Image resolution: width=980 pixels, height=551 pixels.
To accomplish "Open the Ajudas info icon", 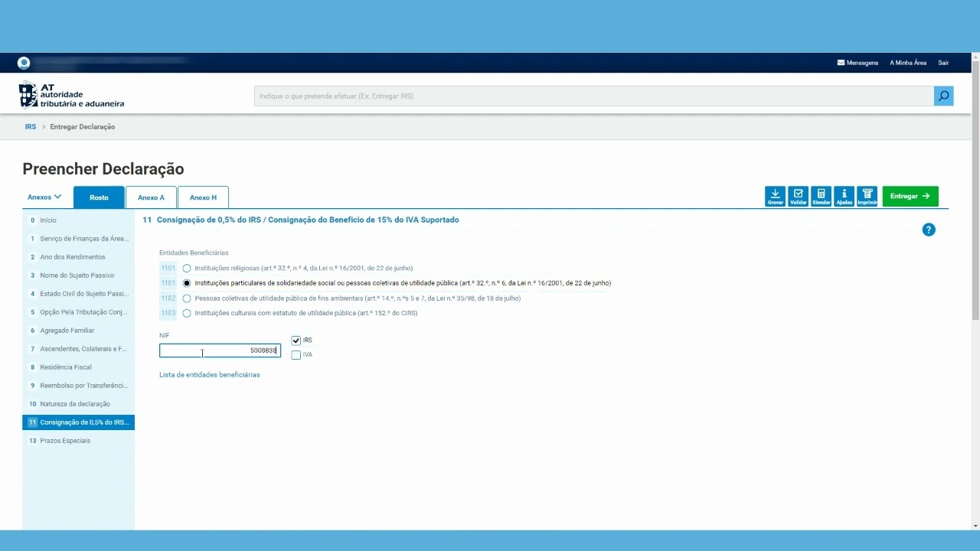I will (x=844, y=197).
